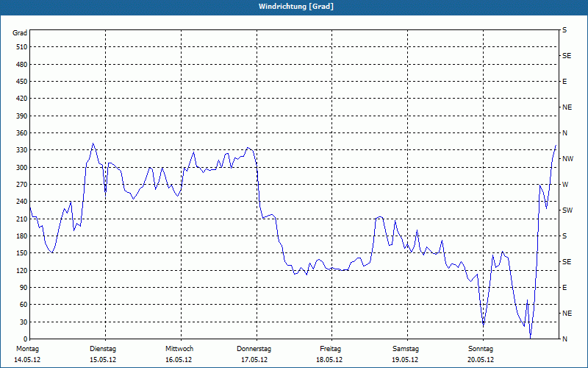Select the 210 y-axis value
Viewport: 588px width, 368px height.
click(x=21, y=219)
